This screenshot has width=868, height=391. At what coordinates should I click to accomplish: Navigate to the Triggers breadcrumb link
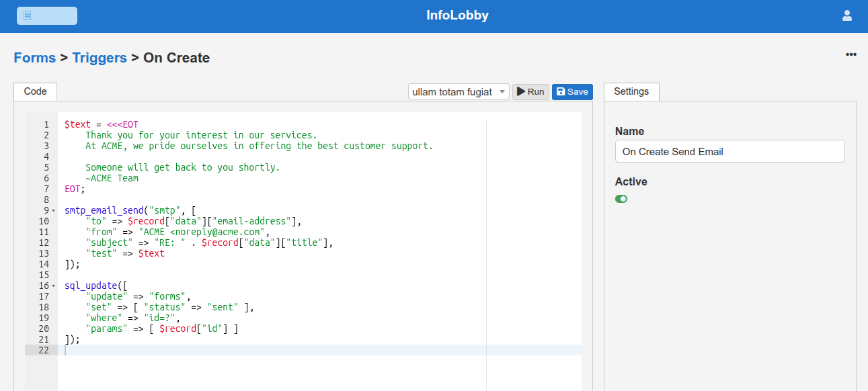point(100,58)
